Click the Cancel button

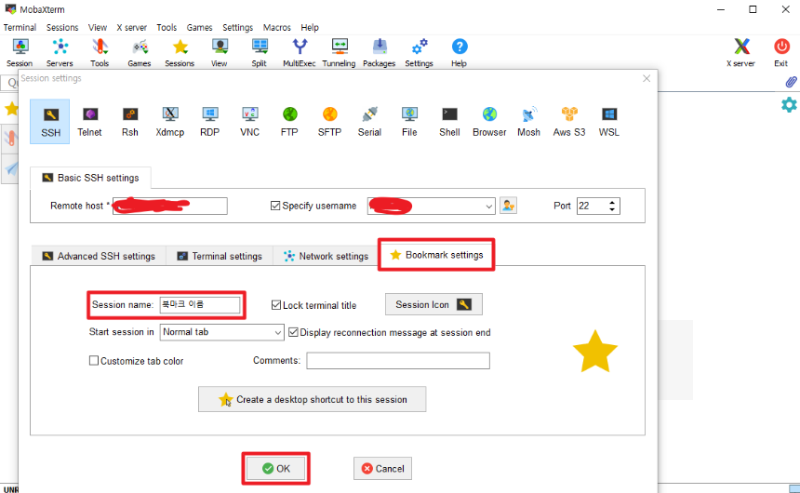point(383,469)
